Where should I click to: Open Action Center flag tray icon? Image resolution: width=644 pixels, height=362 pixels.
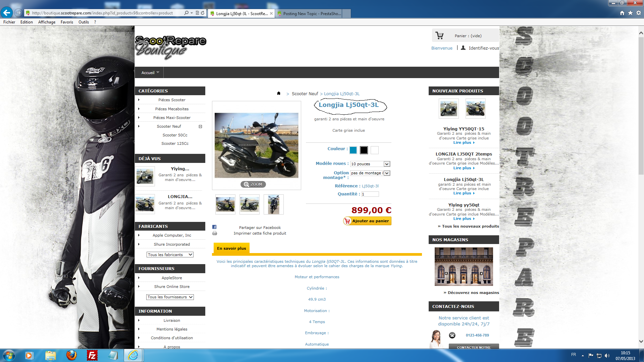tap(591, 355)
